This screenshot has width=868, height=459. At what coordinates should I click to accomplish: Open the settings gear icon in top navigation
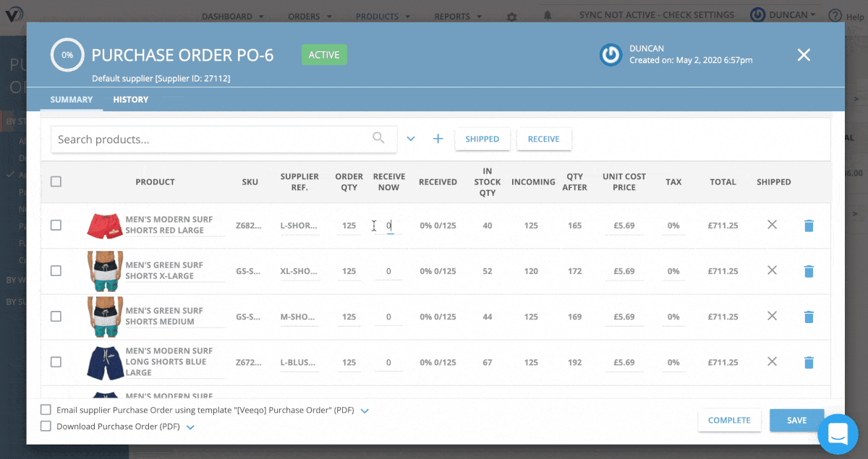pos(511,16)
